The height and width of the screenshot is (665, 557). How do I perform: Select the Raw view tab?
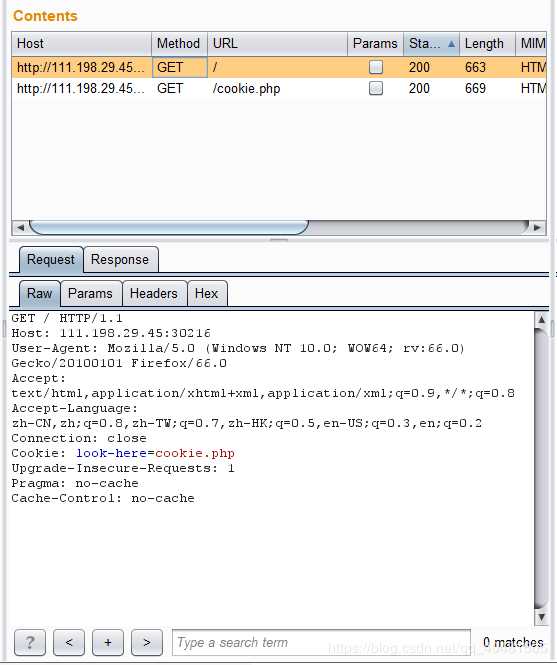(39, 293)
